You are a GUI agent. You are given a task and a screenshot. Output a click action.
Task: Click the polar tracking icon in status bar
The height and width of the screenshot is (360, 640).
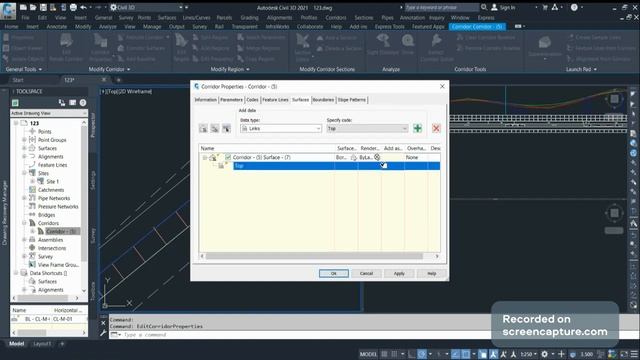(x=422, y=354)
